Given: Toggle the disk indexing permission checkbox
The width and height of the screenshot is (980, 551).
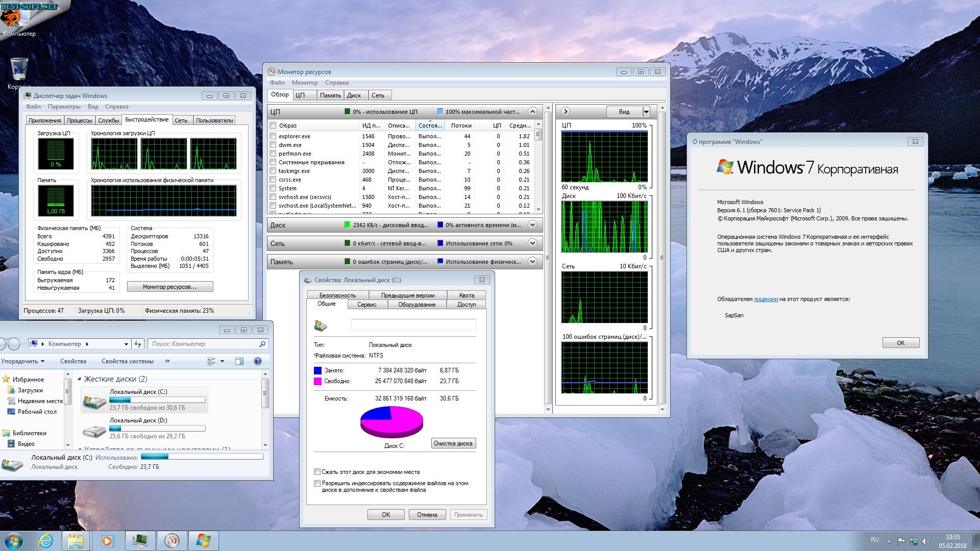Looking at the screenshot, I should point(317,483).
